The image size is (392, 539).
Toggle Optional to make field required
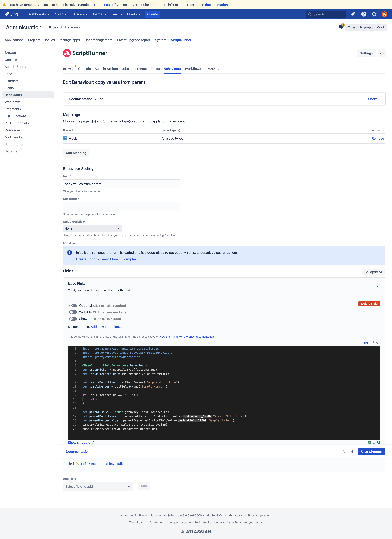73,306
